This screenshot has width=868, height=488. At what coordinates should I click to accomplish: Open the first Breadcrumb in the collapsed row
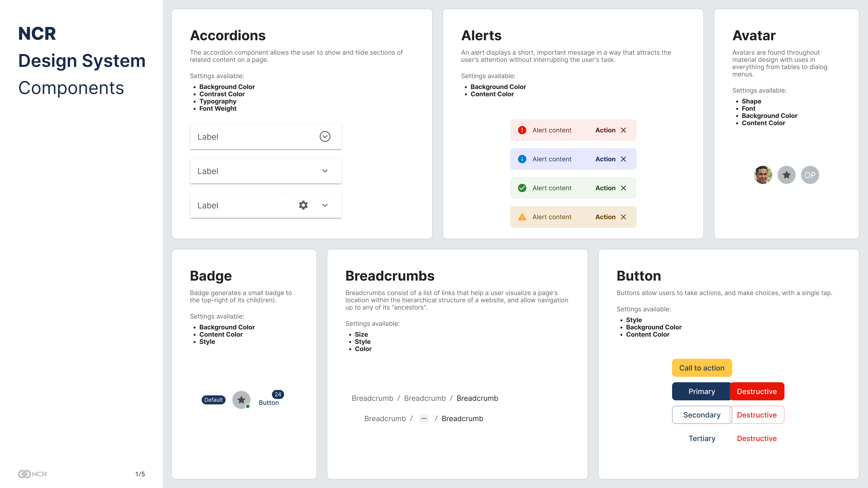385,418
